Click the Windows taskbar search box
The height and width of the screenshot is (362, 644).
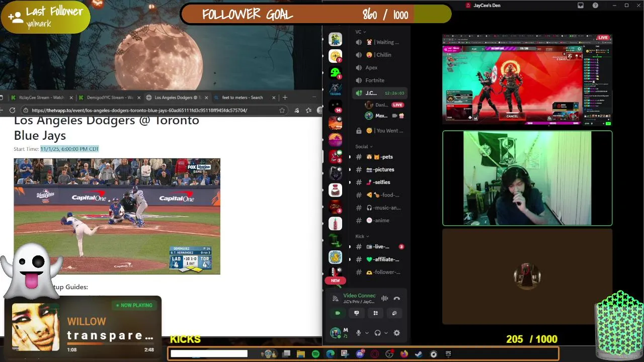click(x=209, y=354)
